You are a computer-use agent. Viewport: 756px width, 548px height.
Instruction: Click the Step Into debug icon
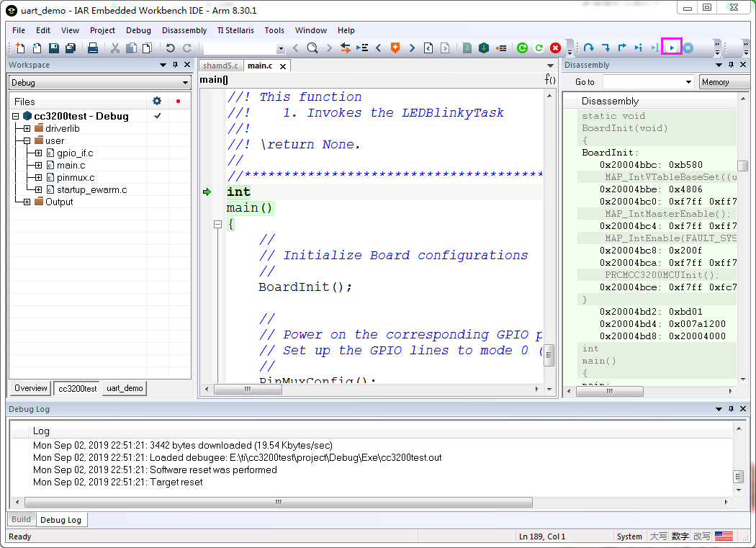(x=606, y=48)
